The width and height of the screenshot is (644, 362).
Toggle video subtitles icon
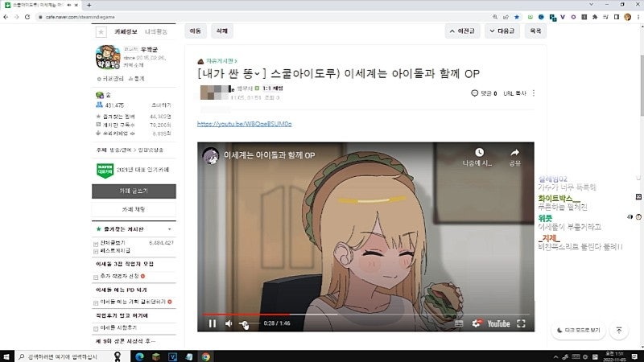pyautogui.click(x=459, y=324)
